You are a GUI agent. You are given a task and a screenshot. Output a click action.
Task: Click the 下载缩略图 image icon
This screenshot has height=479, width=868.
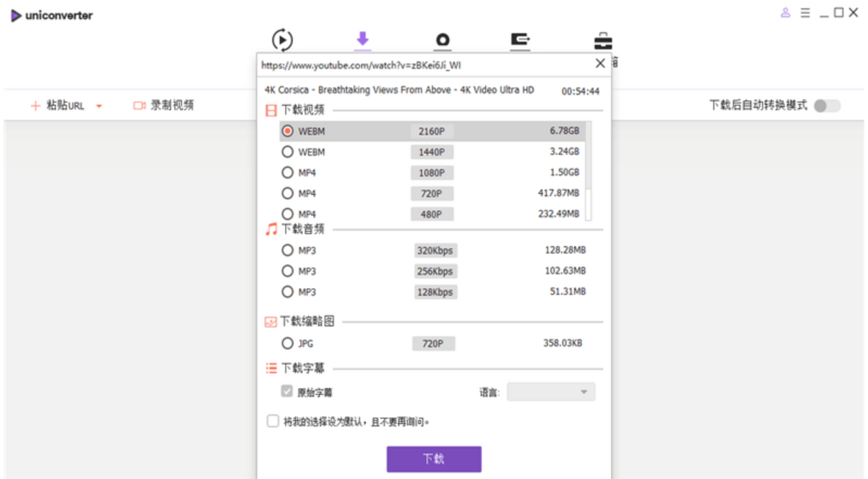[x=271, y=321]
